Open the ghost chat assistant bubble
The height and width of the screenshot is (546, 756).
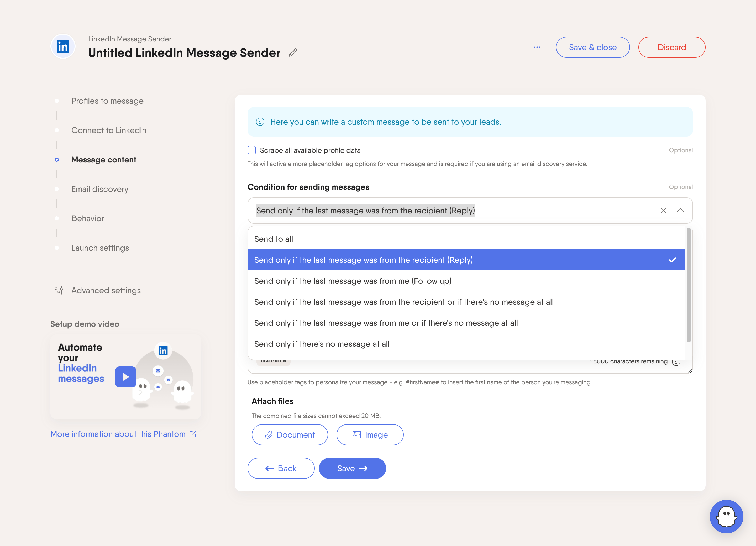tap(726, 516)
